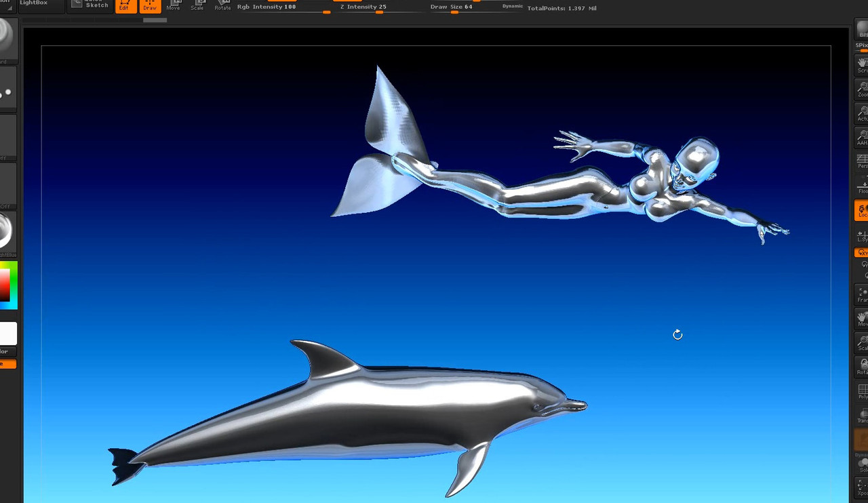Open the current brush thumbnail
This screenshot has height=503, width=868.
(8, 40)
